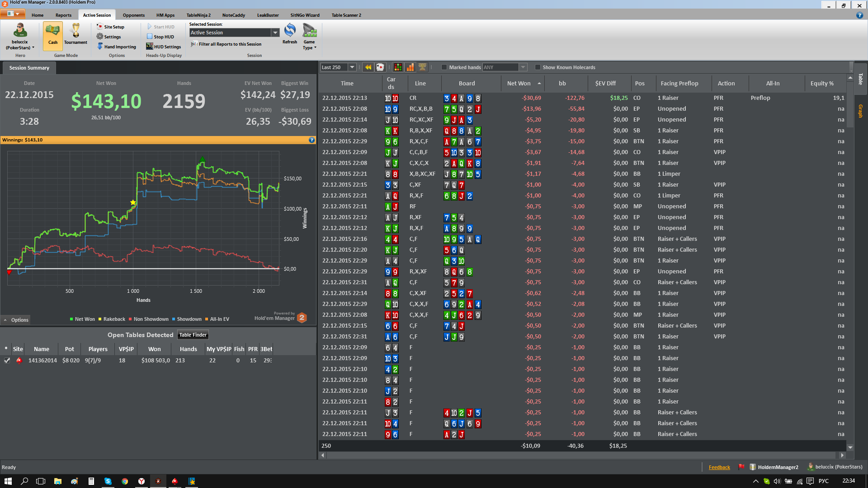The height and width of the screenshot is (488, 868).
Task: Open HUD Settings
Action: [x=163, y=47]
